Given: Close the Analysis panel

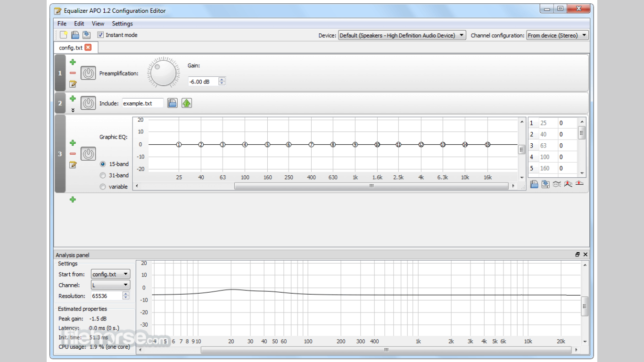Looking at the screenshot, I should coord(586,255).
